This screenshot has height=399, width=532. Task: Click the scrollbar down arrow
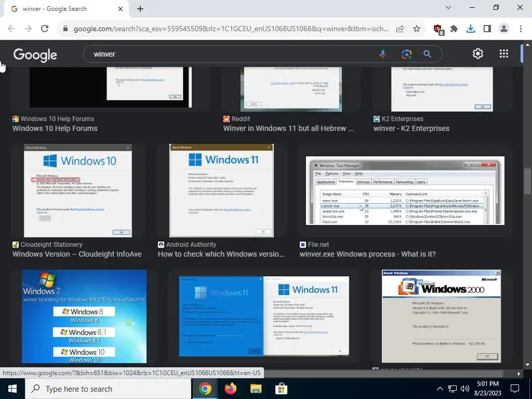(527, 365)
